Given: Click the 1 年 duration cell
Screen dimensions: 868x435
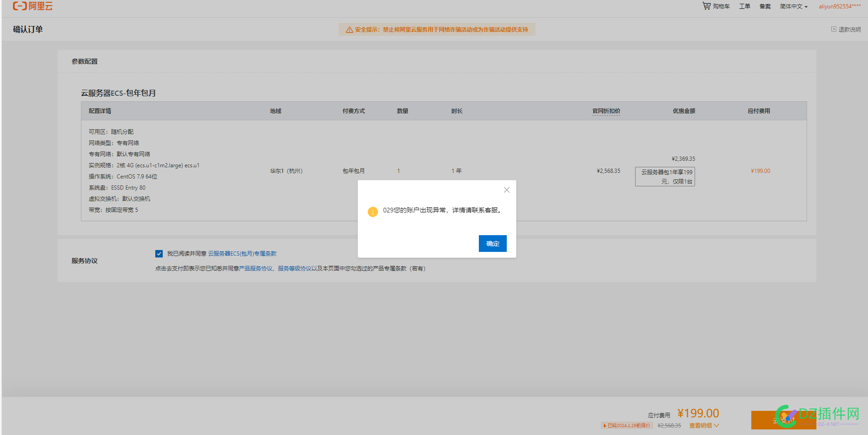Looking at the screenshot, I should coord(457,171).
